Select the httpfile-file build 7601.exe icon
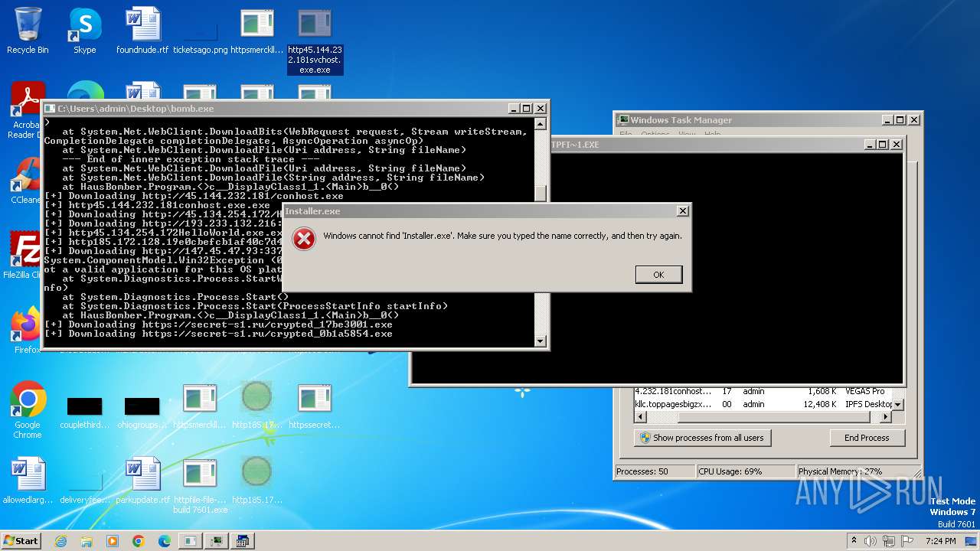This screenshot has height=551, width=980. click(x=200, y=485)
